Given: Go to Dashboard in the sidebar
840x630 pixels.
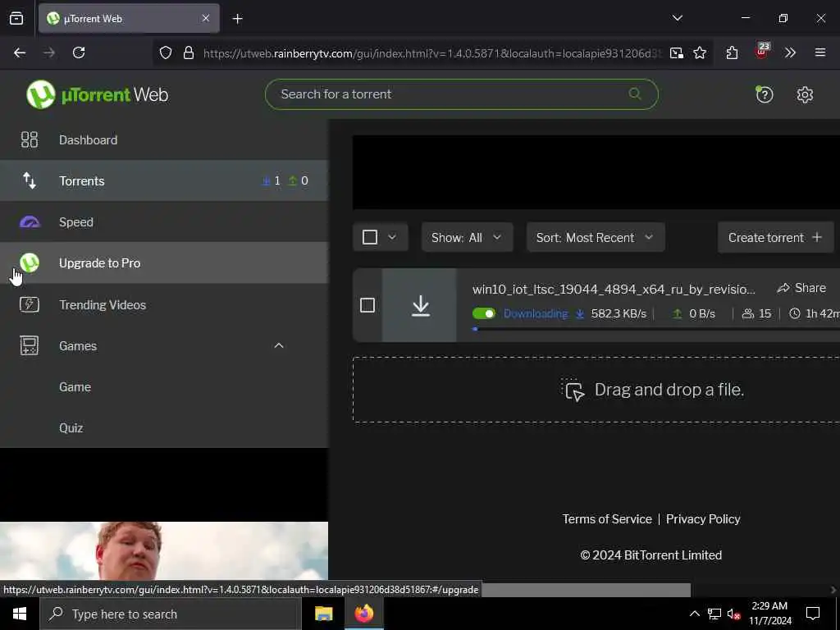Looking at the screenshot, I should click(164, 139).
